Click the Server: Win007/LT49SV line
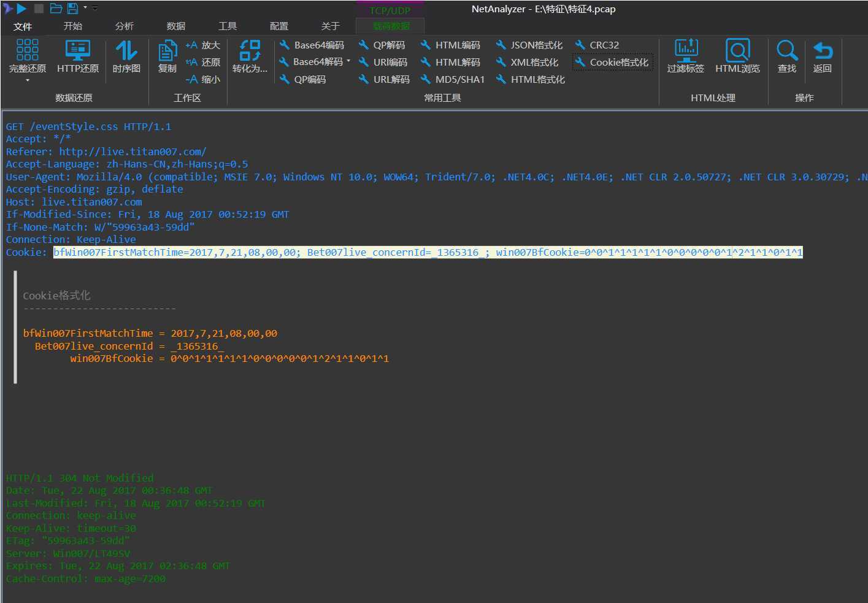The image size is (868, 603). [68, 553]
